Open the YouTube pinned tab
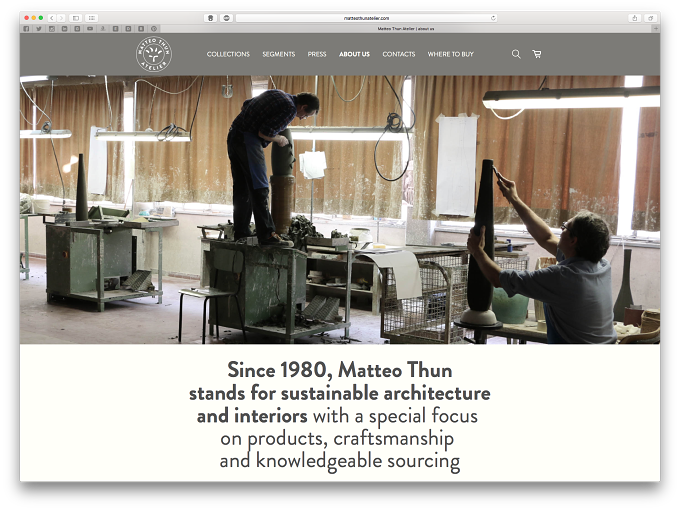Viewport: 680px width, 510px height. [x=90, y=29]
